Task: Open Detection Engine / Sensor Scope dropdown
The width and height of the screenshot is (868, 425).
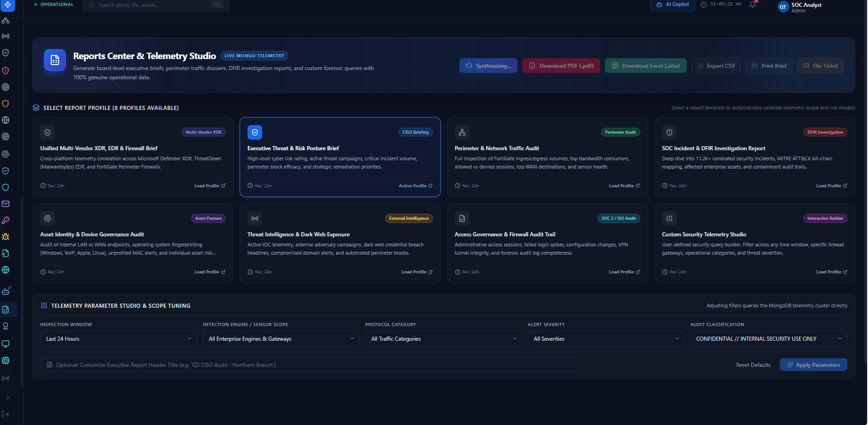Action: pos(281,338)
